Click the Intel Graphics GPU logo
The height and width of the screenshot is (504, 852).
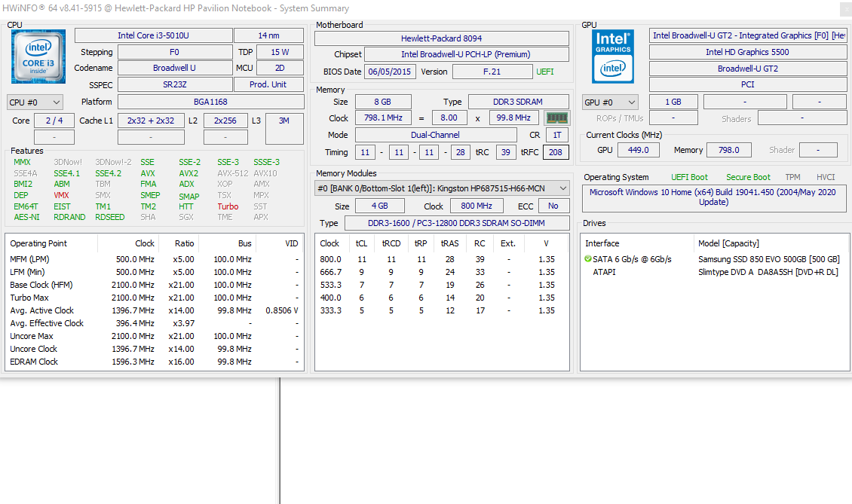pyautogui.click(x=613, y=56)
